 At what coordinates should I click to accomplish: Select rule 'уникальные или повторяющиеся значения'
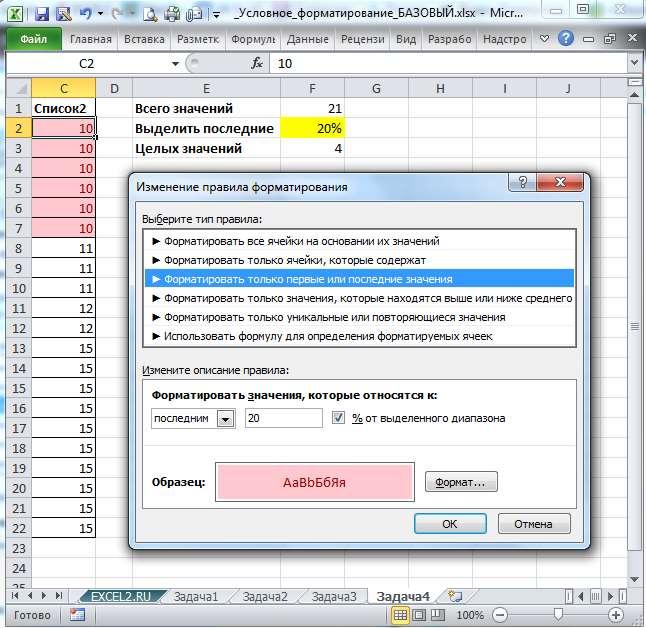(359, 317)
